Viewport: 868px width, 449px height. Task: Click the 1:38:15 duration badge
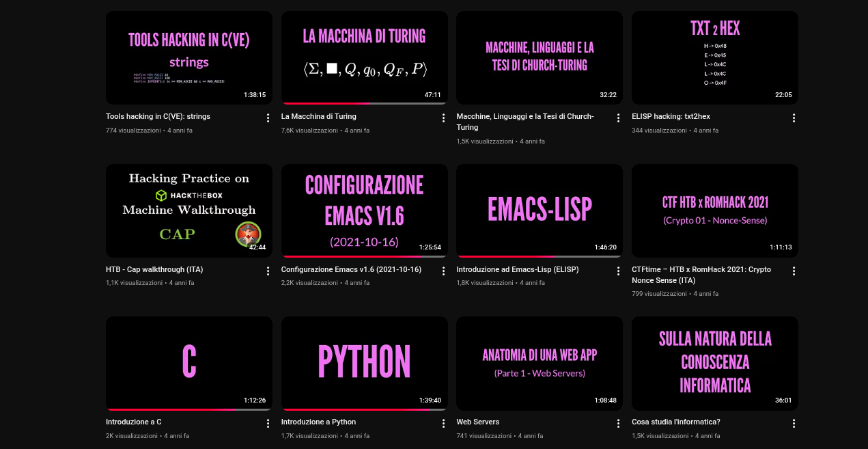(x=255, y=95)
